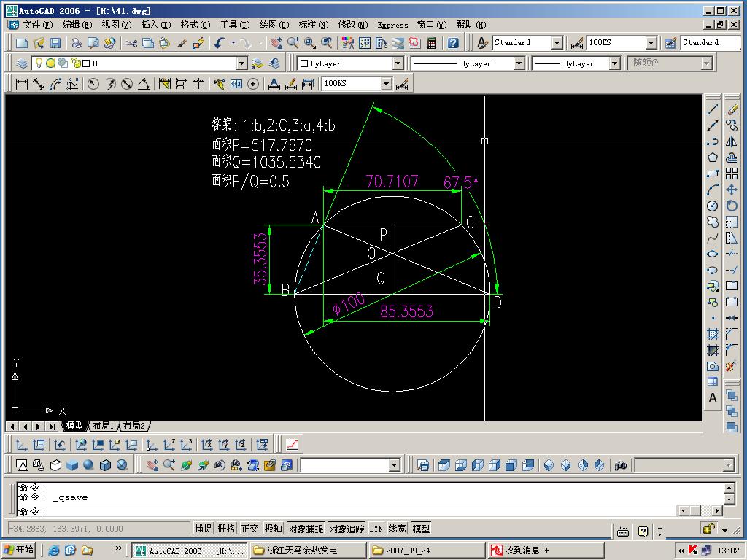Switch to the 布局1 layout tab
The height and width of the screenshot is (560, 747).
pyautogui.click(x=104, y=426)
